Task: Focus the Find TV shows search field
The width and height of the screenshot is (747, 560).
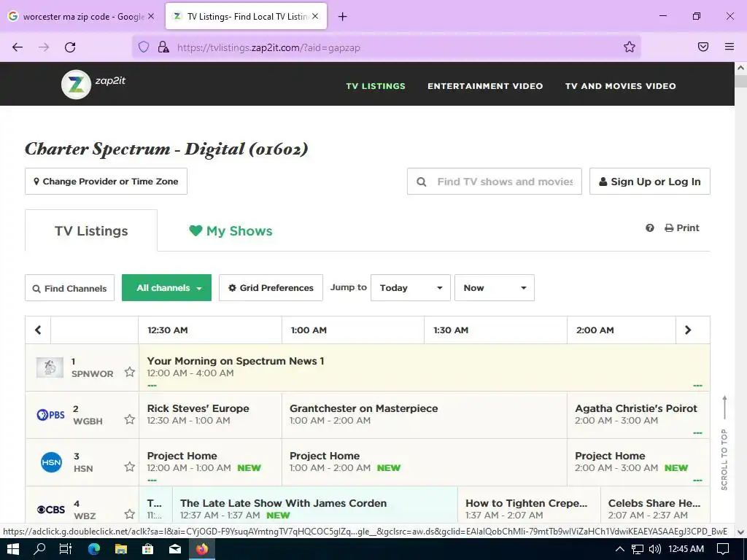Action: click(495, 182)
